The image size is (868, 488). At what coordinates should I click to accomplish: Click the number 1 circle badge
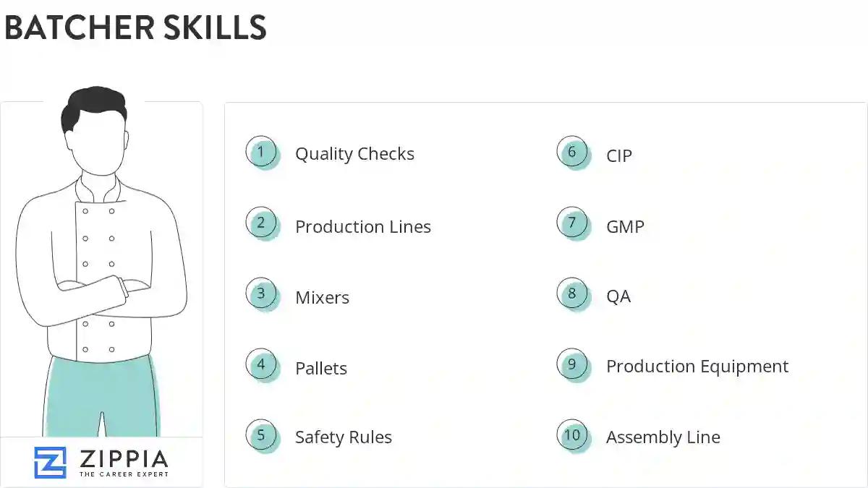[261, 153]
